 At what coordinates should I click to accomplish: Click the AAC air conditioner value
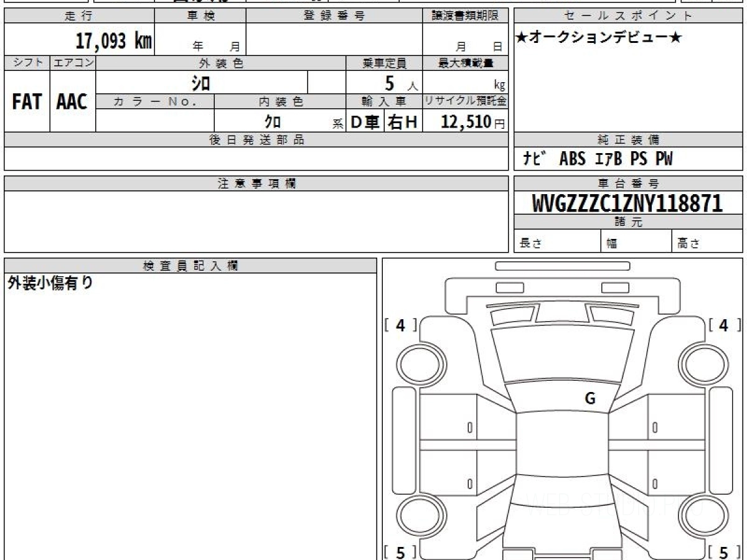click(72, 101)
